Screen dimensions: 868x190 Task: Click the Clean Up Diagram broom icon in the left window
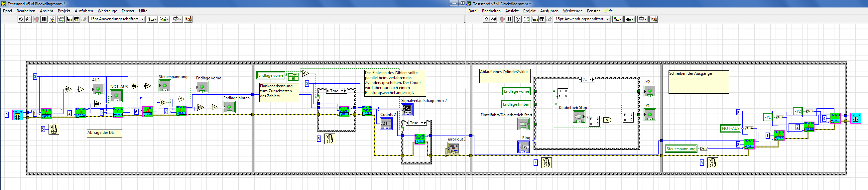point(188,19)
